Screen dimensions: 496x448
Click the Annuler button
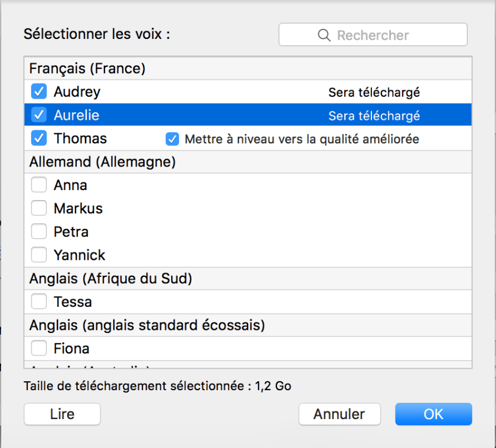(339, 414)
